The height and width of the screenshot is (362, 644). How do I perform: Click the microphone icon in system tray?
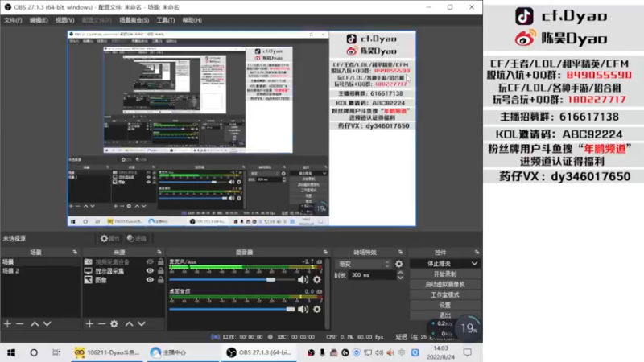[x=322, y=352]
